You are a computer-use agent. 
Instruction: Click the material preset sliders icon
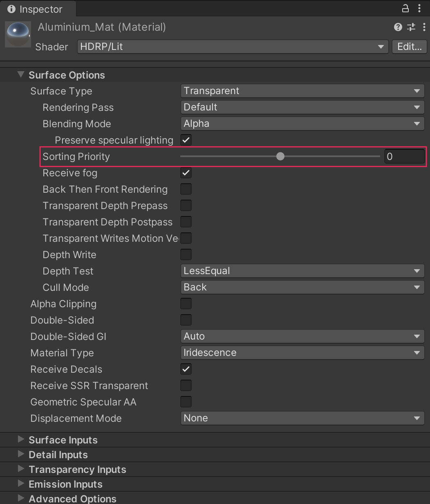point(411,27)
